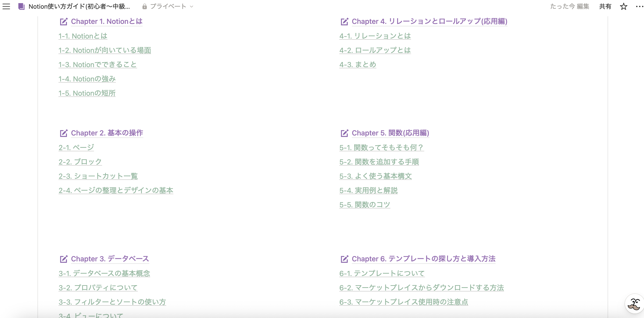
Task: Open link 5-4. 実用例と解説
Action: tap(368, 191)
